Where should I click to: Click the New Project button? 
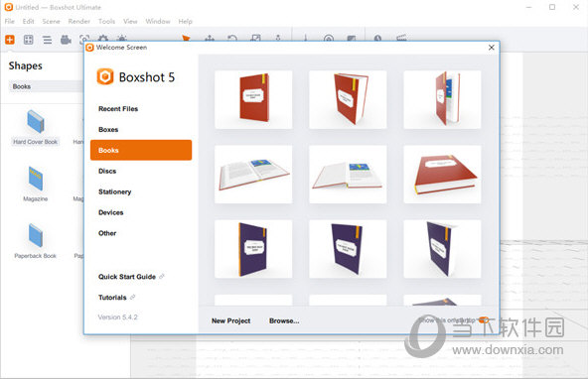point(231,320)
